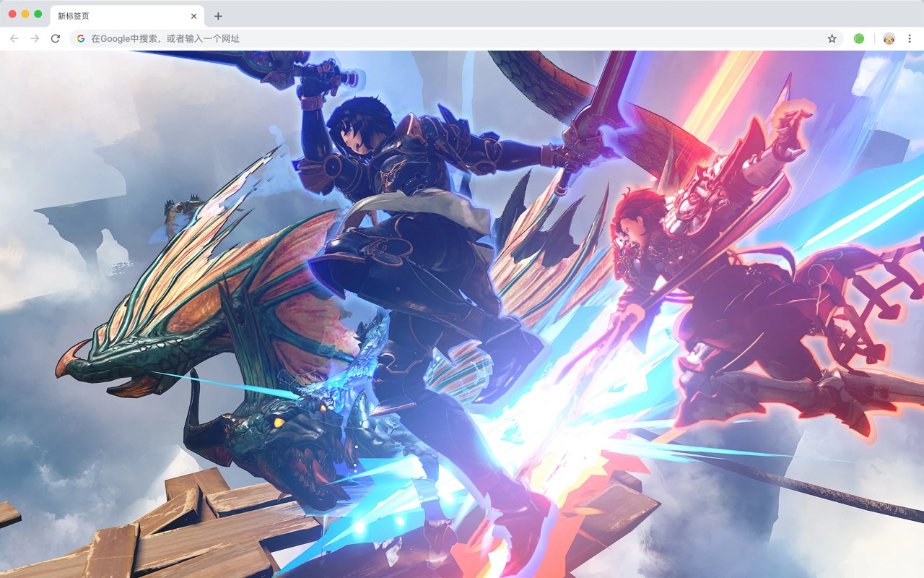
Task: Focus the Google search address bar
Action: 456,38
